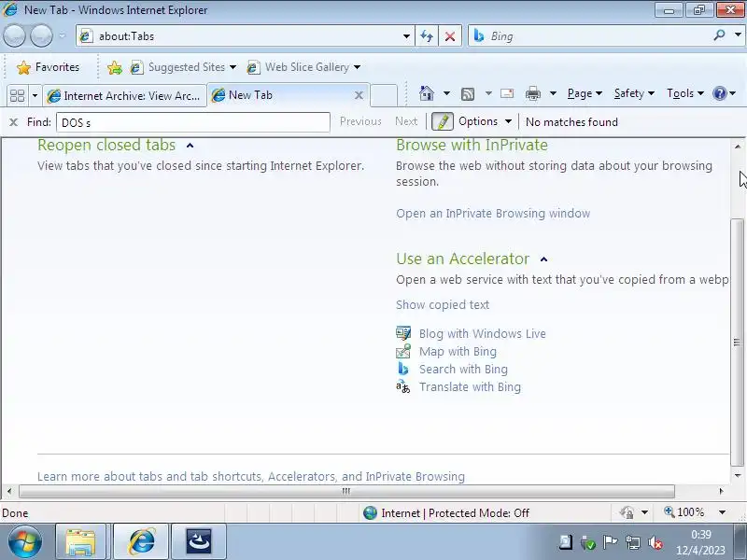Click the Favorites star button
The image size is (747, 560).
48,67
